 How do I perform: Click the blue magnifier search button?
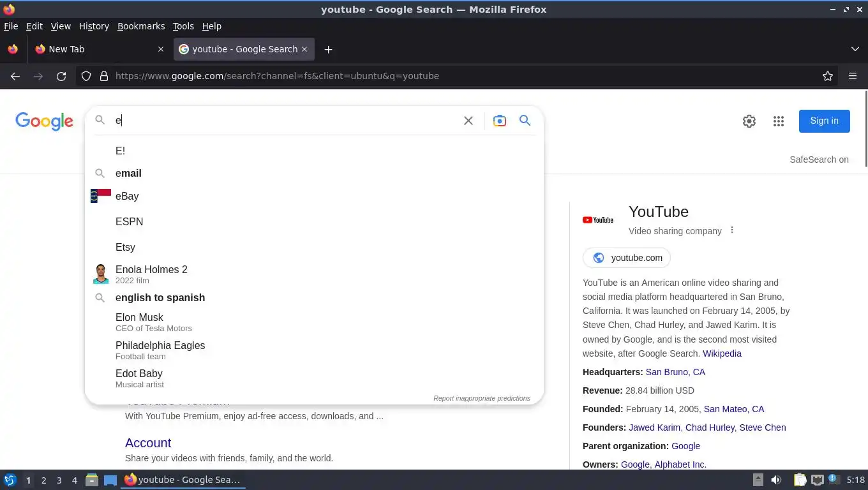click(525, 121)
